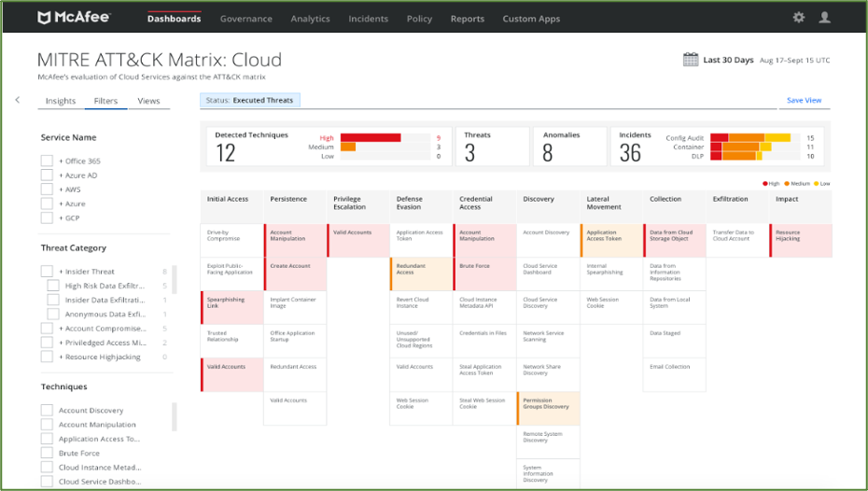Switch to the Filters tab
The height and width of the screenshot is (491, 868).
(105, 101)
